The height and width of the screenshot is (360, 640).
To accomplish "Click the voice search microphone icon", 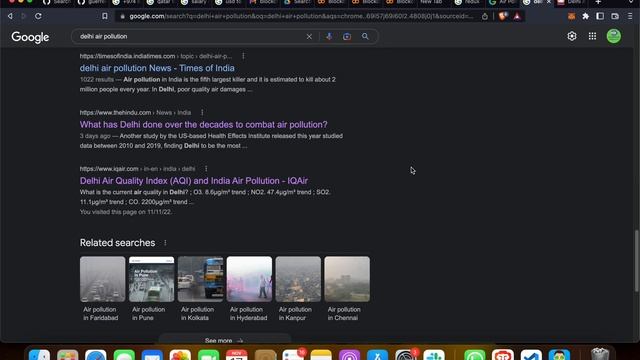I will 329,36.
